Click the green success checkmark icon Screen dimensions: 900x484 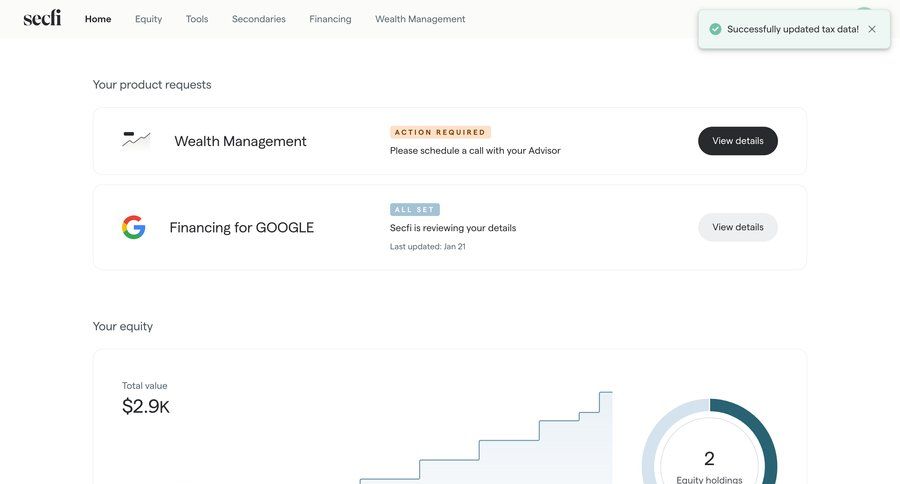715,29
